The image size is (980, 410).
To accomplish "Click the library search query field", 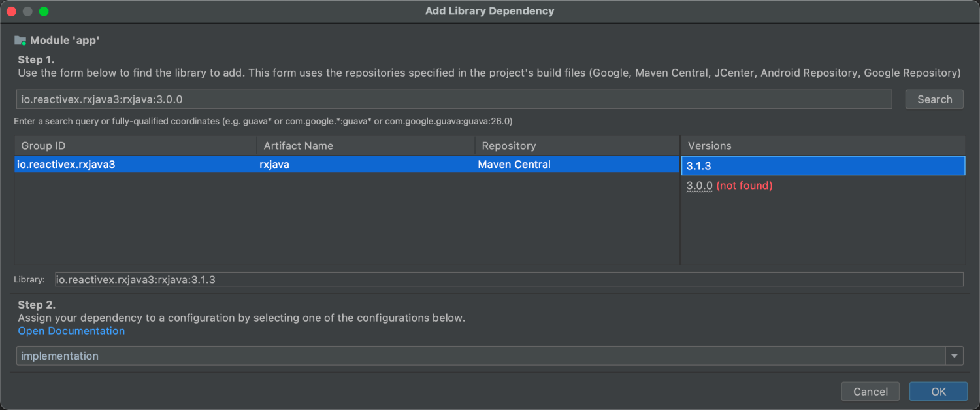I will coord(453,99).
